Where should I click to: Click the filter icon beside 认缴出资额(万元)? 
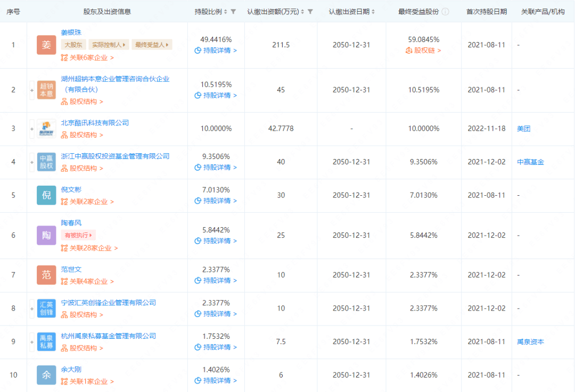310,12
